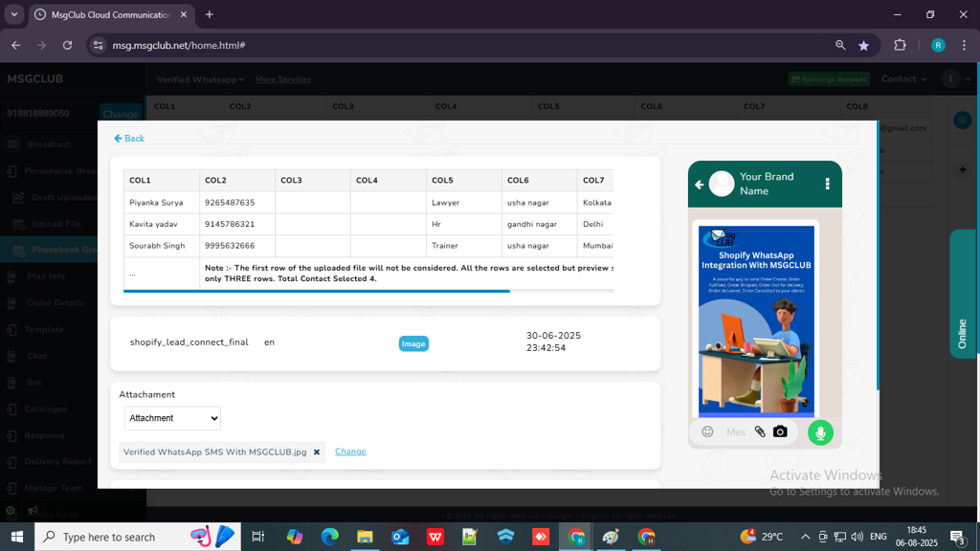Open File Explorer from the taskbar
This screenshot has height=551, width=980.
[x=365, y=537]
